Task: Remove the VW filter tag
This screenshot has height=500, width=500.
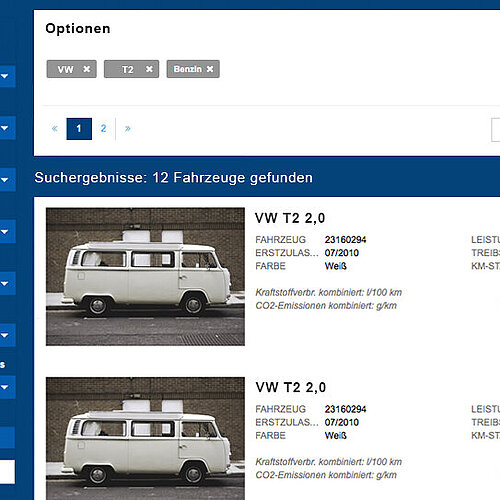Action: 86,69
